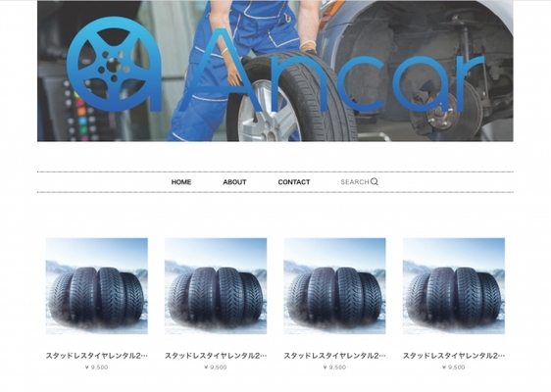
Task: Open the first studless tire product image
Action: (x=97, y=286)
